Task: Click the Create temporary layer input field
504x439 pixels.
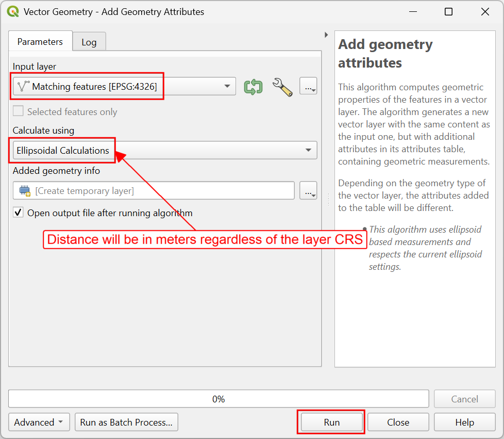Action: click(x=154, y=190)
